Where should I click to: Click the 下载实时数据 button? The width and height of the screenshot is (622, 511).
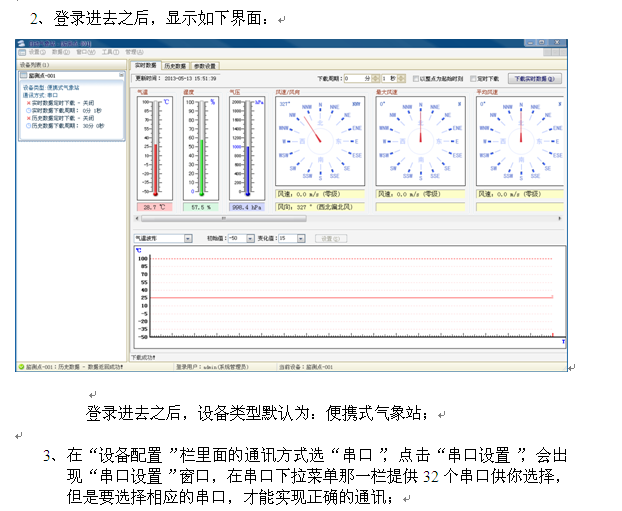pyautogui.click(x=536, y=78)
